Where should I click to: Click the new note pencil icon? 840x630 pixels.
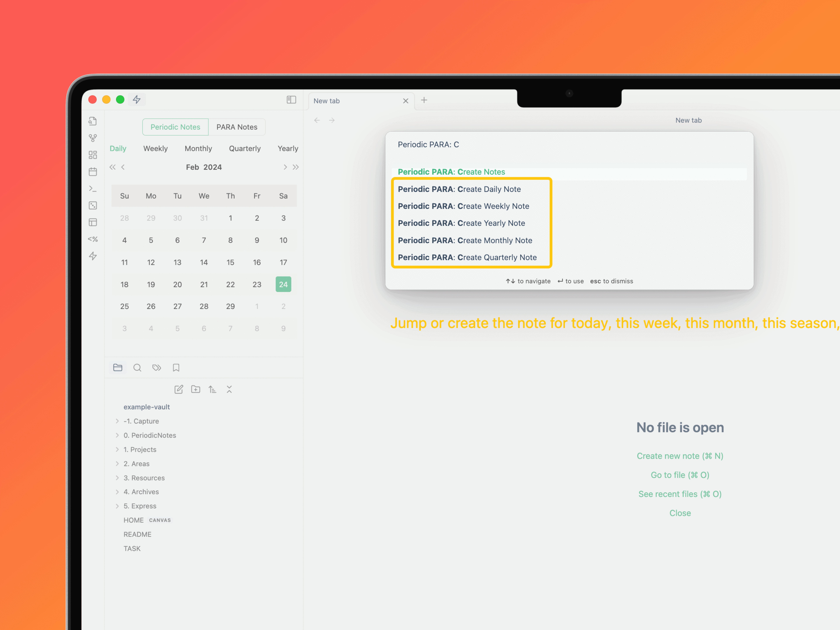(178, 389)
